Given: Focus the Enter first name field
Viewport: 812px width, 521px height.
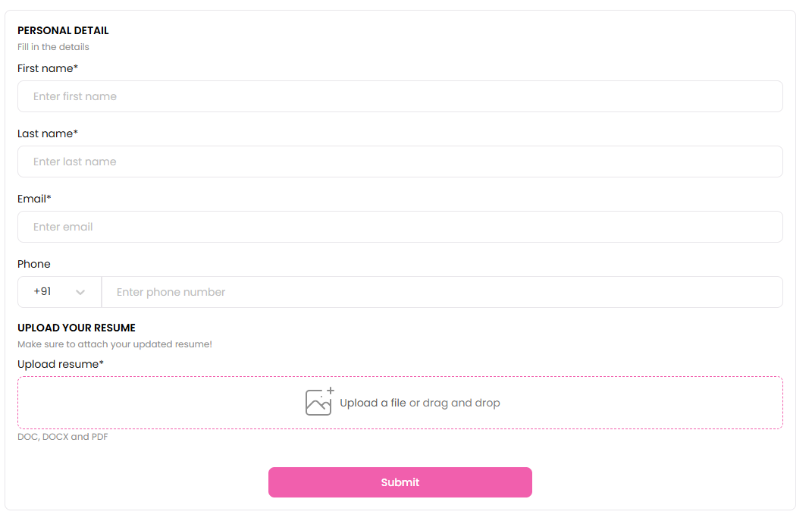Looking at the screenshot, I should [400, 96].
